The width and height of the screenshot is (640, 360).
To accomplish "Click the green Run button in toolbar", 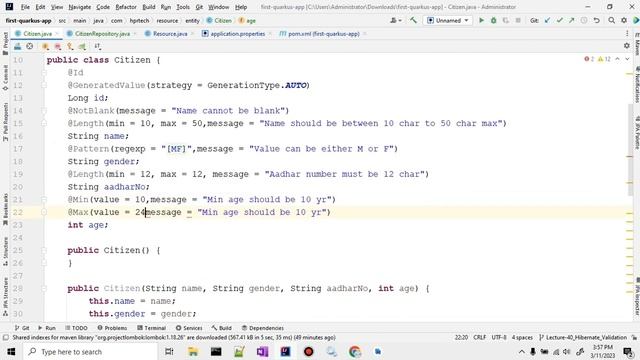I will click(x=481, y=20).
